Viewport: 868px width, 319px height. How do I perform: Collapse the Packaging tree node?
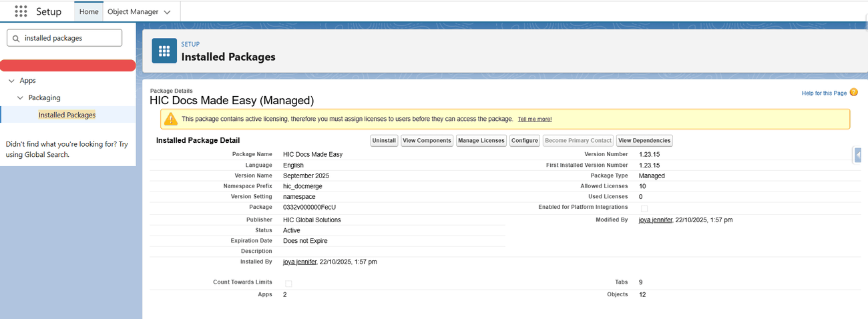20,98
